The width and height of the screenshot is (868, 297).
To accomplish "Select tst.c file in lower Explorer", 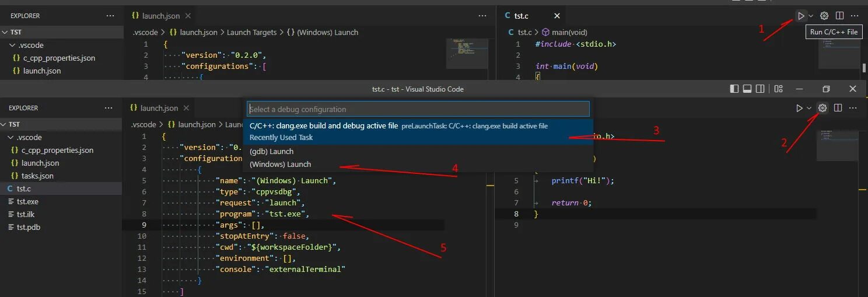I will pyautogui.click(x=61, y=188).
